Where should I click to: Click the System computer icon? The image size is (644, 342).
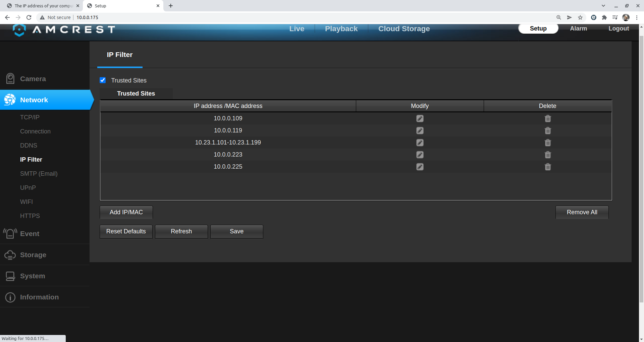point(10,276)
